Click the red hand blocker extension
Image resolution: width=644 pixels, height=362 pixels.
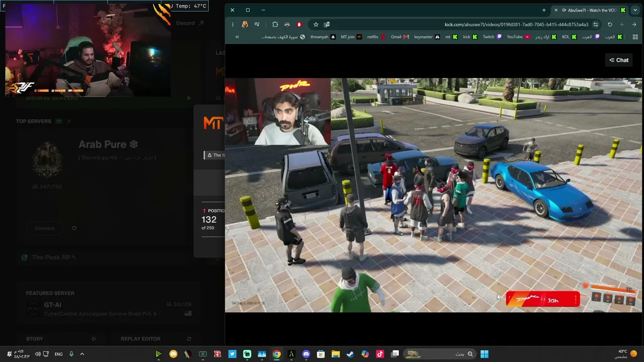(x=299, y=24)
